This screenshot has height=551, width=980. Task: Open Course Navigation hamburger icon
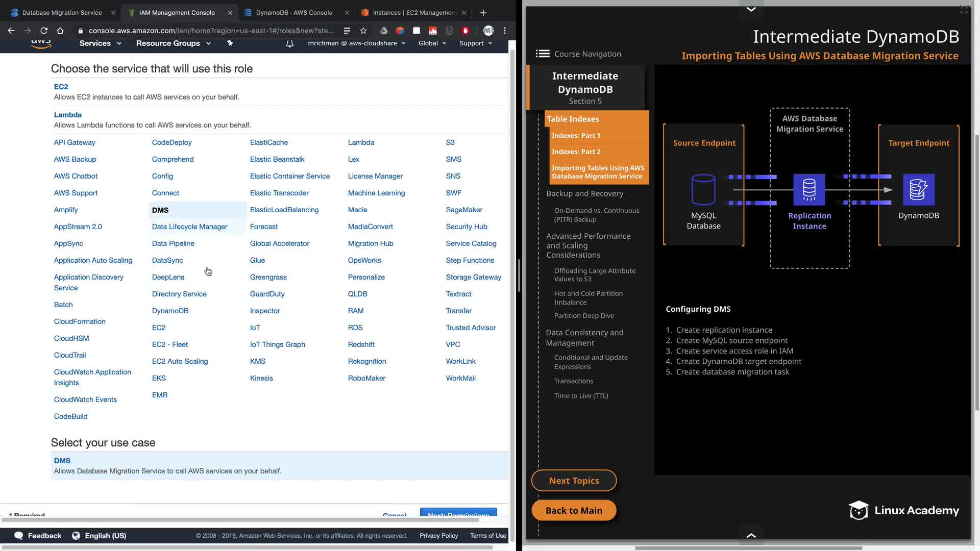[542, 54]
